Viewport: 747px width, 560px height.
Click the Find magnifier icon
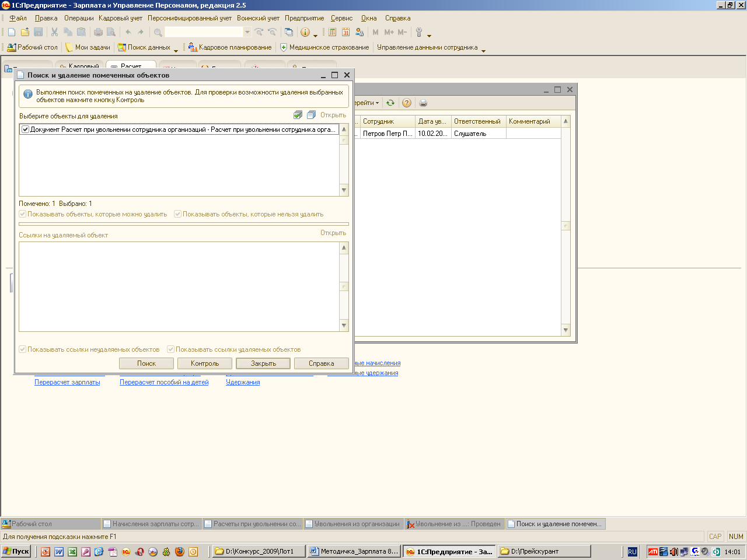[158, 32]
